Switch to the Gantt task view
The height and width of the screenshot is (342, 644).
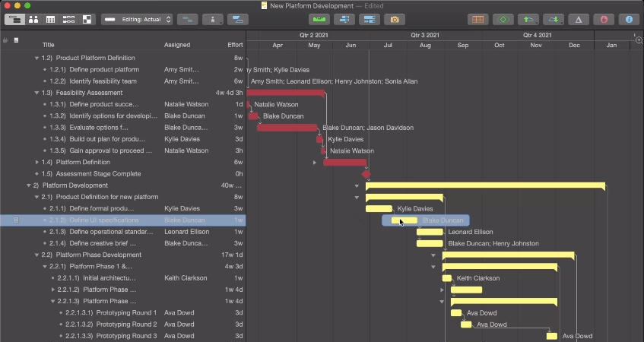click(x=14, y=19)
